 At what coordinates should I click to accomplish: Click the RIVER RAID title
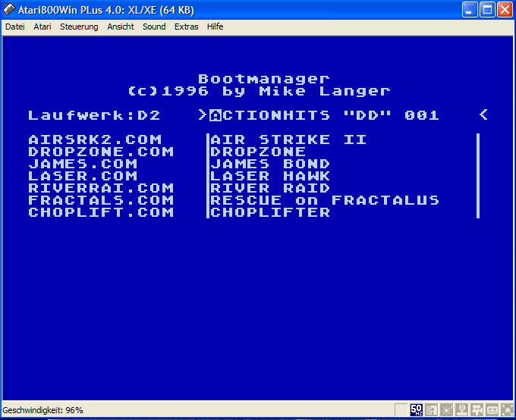click(270, 188)
